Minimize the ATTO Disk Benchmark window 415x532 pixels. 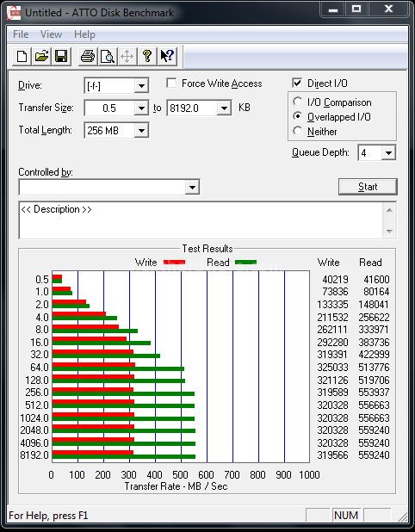333,9
